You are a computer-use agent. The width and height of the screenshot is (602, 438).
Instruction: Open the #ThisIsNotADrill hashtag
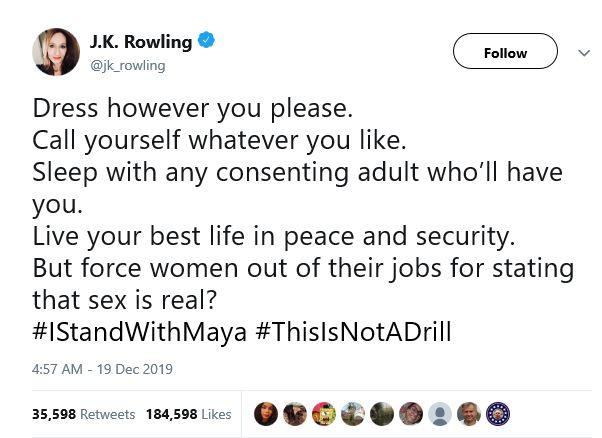[x=354, y=332]
